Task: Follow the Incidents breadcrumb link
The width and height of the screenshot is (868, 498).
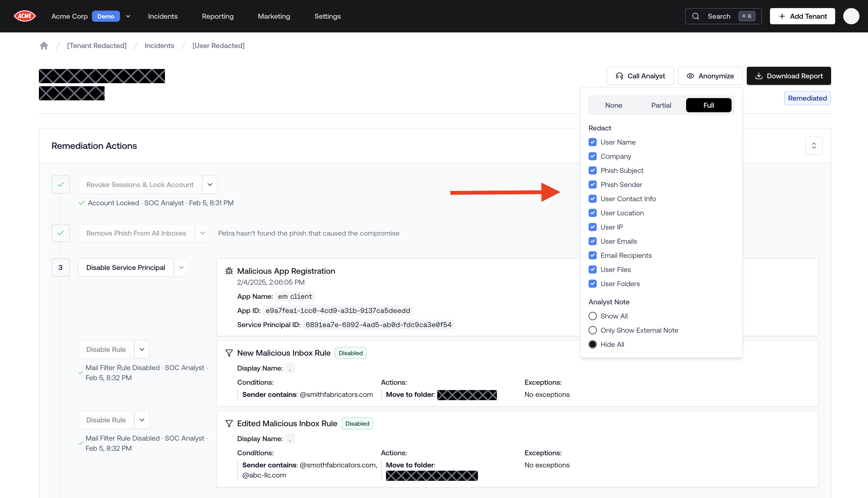Action: (159, 45)
